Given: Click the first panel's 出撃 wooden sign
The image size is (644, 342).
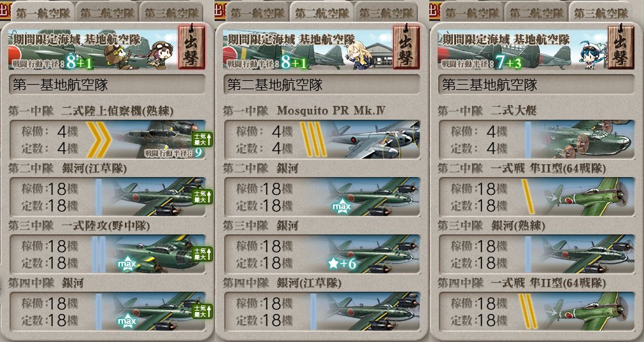Looking at the screenshot, I should pos(191,46).
